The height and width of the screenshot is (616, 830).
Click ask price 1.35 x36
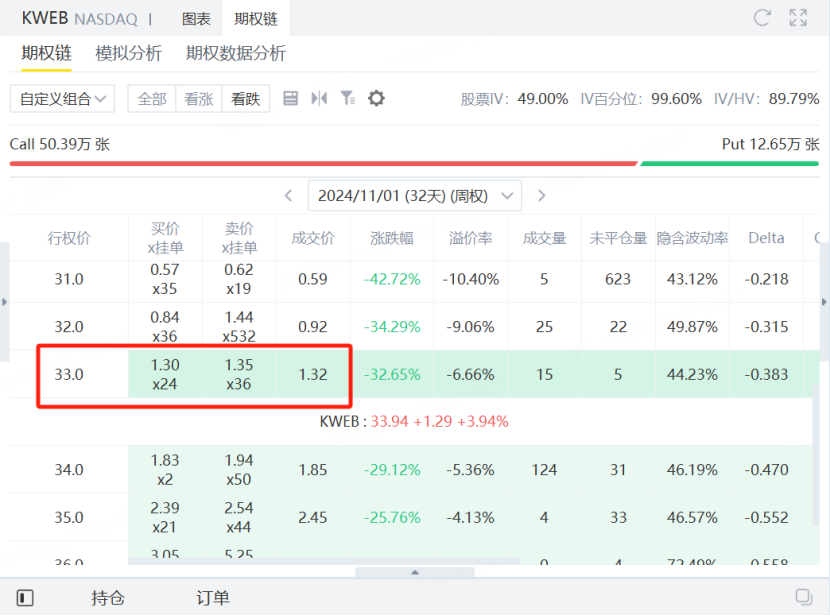239,374
